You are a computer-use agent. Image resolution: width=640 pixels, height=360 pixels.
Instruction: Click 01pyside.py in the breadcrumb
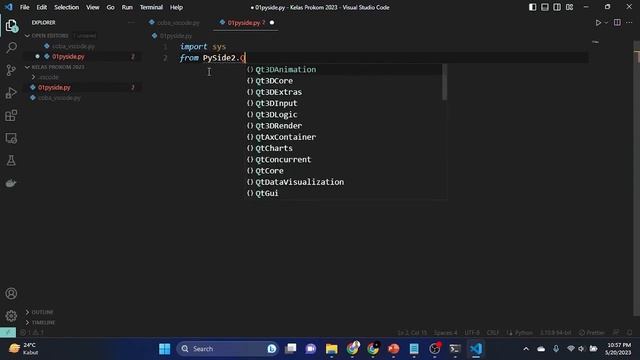(176, 36)
